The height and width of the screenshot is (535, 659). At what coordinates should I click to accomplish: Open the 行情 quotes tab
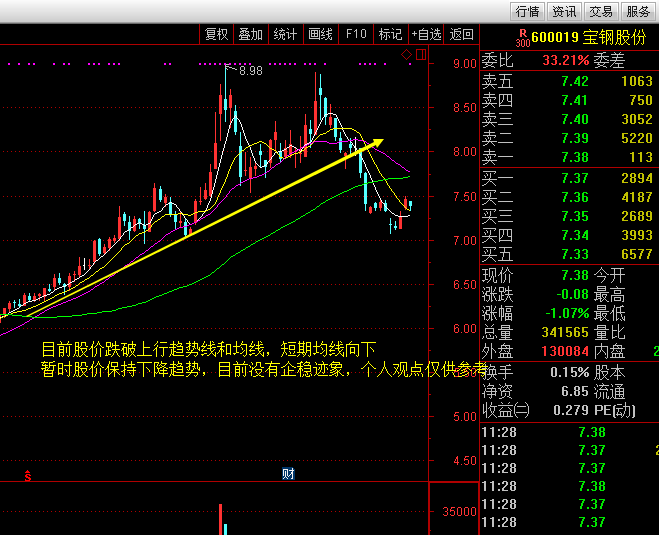click(527, 11)
